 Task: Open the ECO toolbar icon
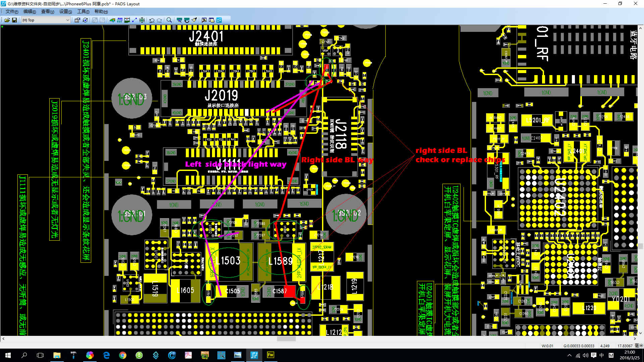135,20
